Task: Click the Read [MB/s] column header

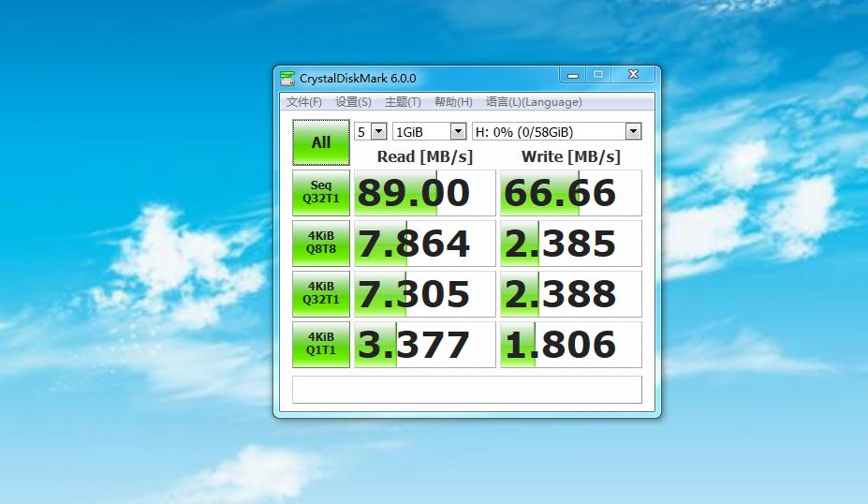Action: (x=424, y=156)
